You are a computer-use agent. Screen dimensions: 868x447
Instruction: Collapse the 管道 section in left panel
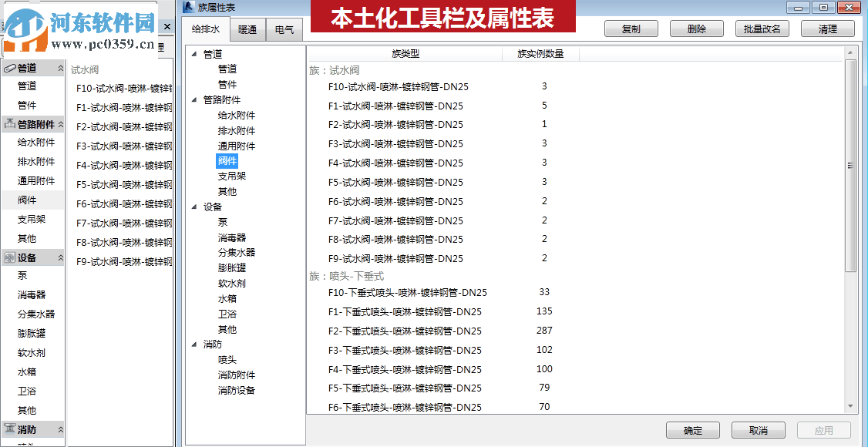pos(60,68)
